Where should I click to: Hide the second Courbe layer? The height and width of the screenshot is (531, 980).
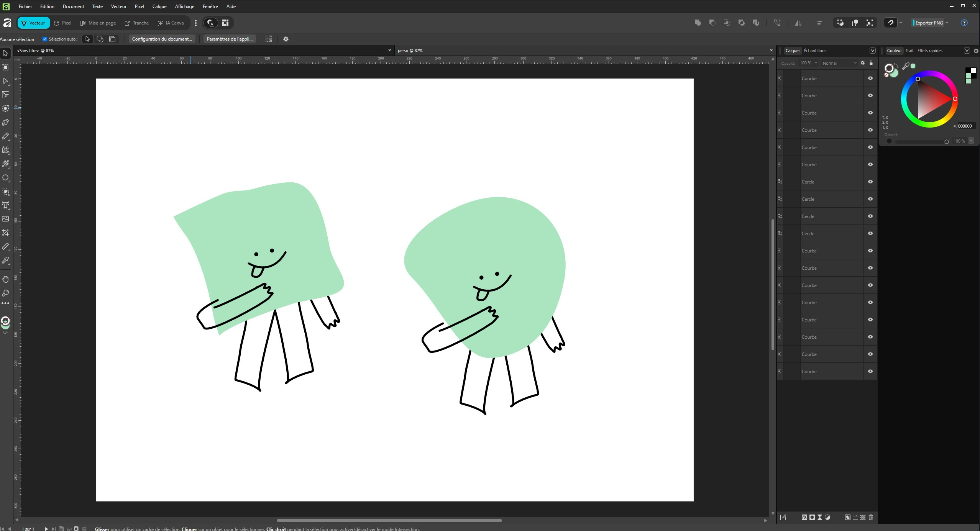coord(870,95)
